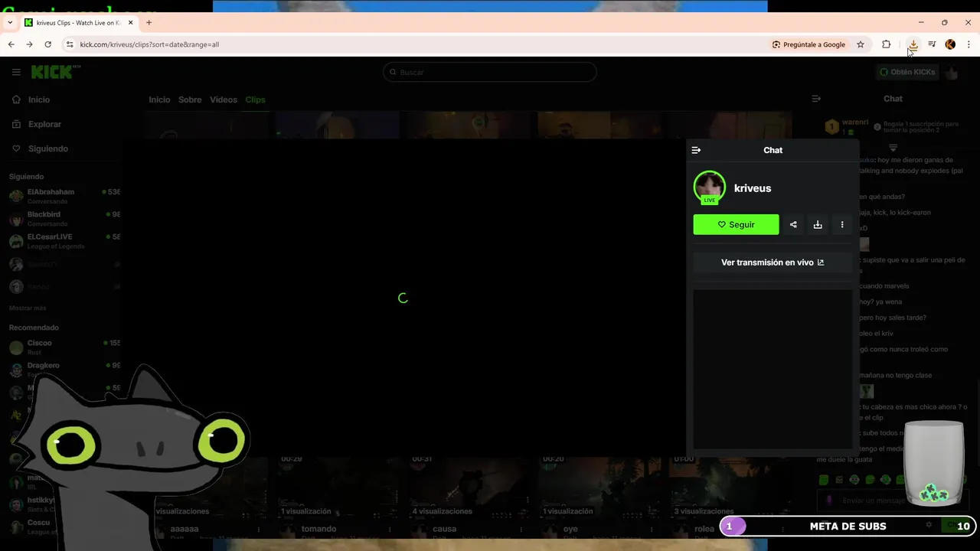
Task: Minimize the Chrome window
Action: coord(921,23)
